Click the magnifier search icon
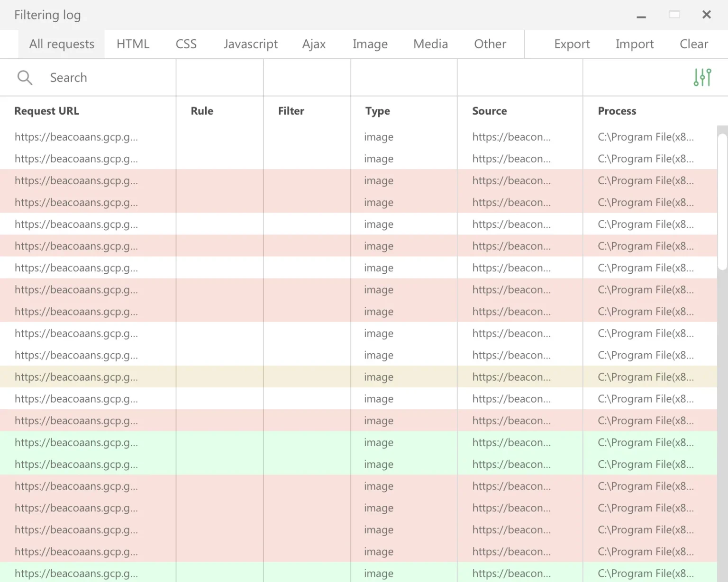Image resolution: width=728 pixels, height=582 pixels. pyautogui.click(x=25, y=78)
